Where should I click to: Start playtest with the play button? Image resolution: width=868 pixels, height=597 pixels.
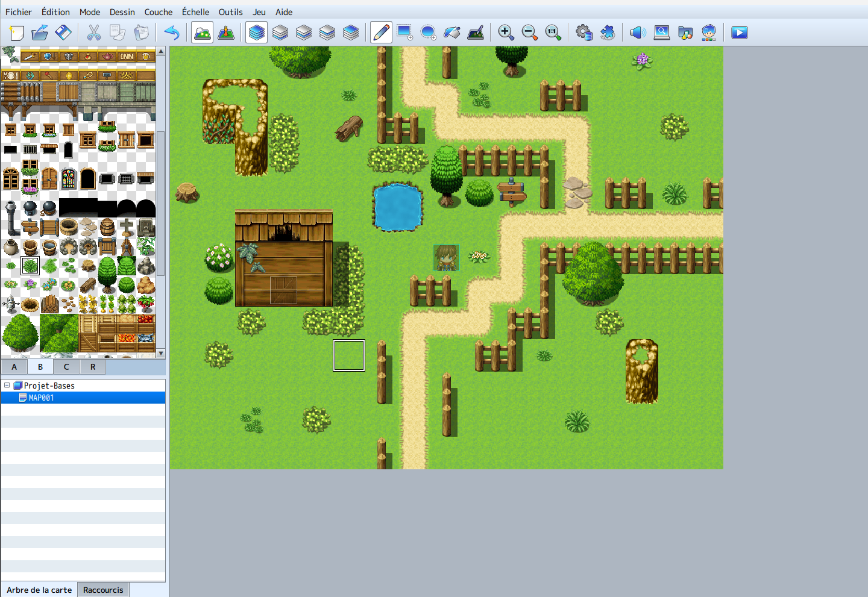(x=740, y=33)
